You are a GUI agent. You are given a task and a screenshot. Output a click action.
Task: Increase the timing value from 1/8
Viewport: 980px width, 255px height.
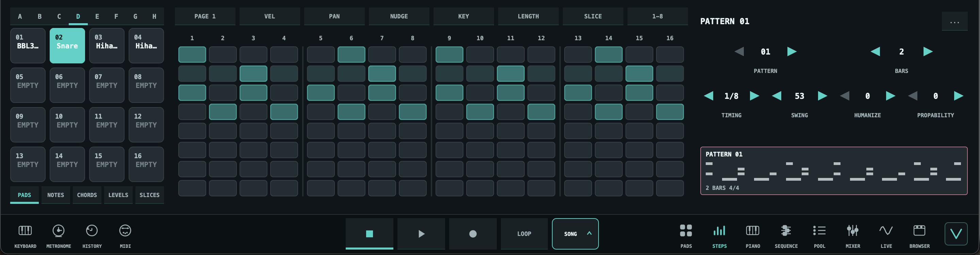pyautogui.click(x=754, y=96)
